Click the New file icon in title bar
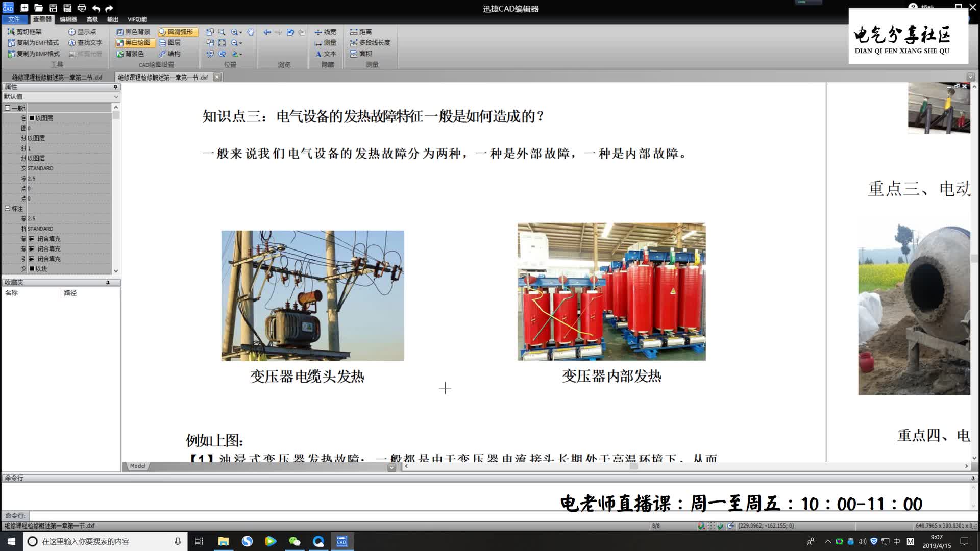980x551 pixels. coord(24,8)
